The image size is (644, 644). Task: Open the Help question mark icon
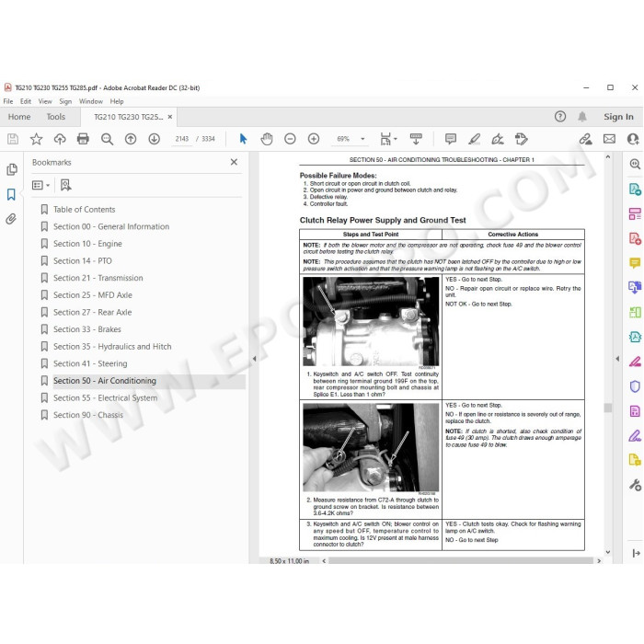[560, 117]
